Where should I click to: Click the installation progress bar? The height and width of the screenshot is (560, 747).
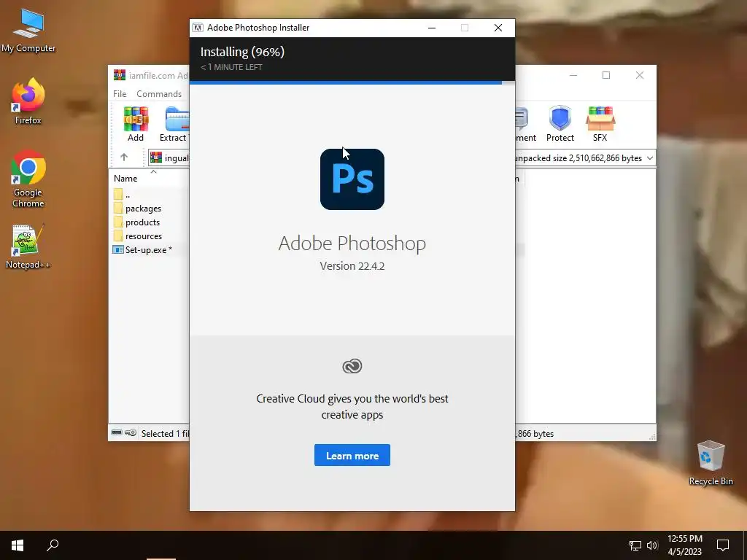click(x=352, y=83)
